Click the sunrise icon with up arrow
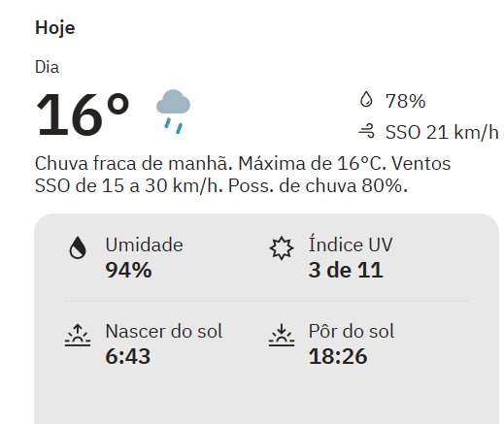Image resolution: width=504 pixels, height=424 pixels. coord(78,336)
